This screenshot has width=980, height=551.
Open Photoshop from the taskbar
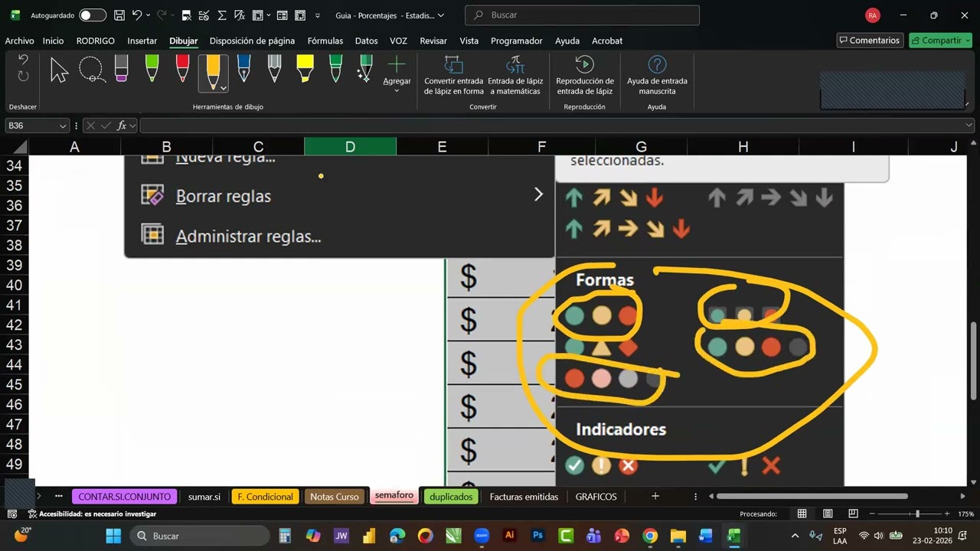click(537, 536)
